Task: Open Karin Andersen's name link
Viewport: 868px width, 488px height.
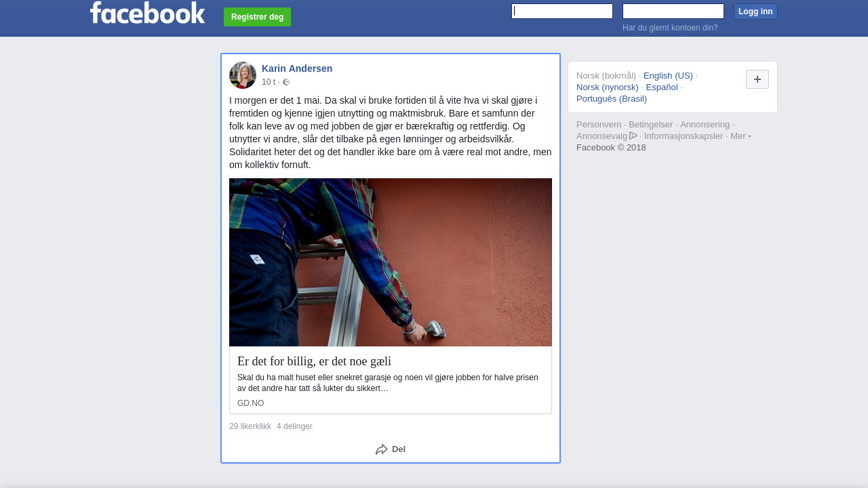Action: (297, 68)
